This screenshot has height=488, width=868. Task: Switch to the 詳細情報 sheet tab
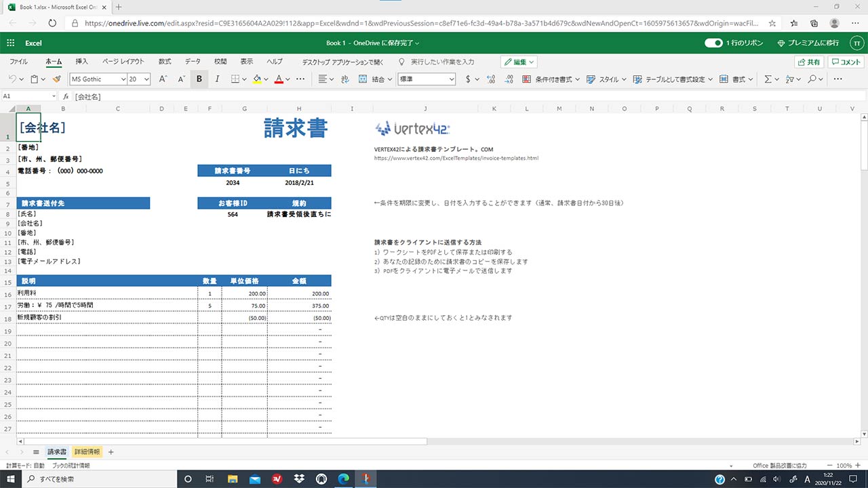(87, 452)
